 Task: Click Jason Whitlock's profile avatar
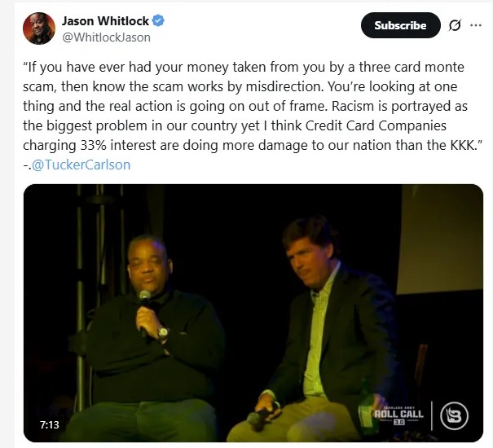click(39, 28)
